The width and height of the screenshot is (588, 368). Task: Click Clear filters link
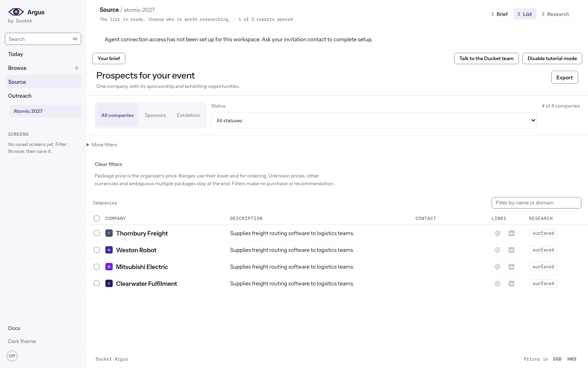(x=109, y=164)
